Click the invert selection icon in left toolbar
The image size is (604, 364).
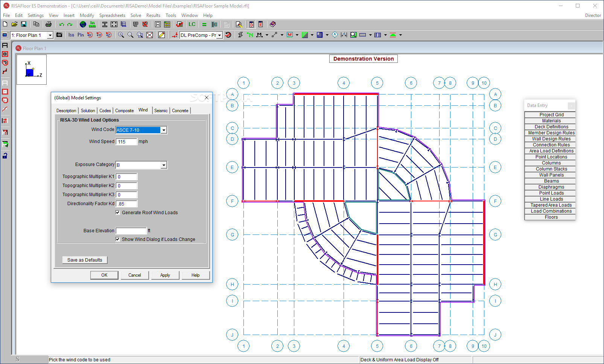(5, 121)
